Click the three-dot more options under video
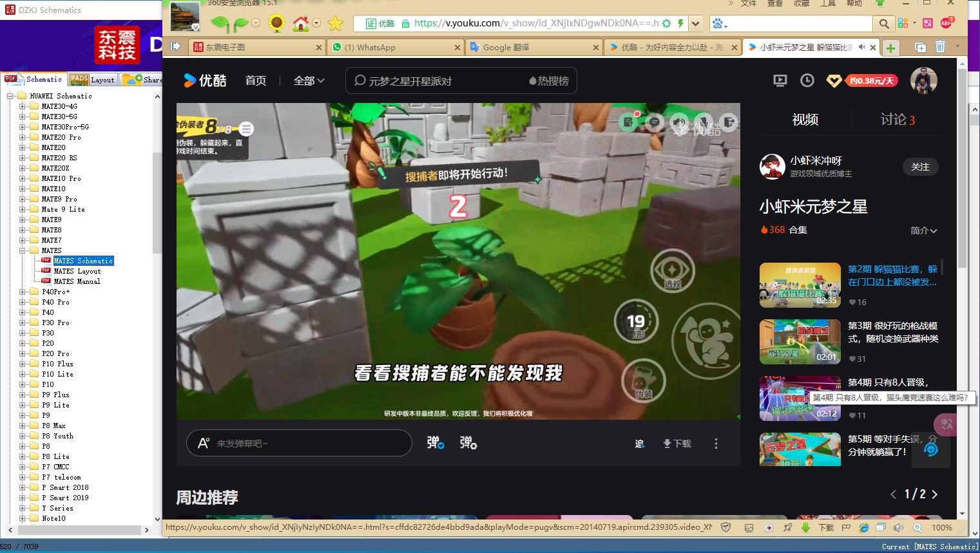The height and width of the screenshot is (553, 980). click(716, 444)
